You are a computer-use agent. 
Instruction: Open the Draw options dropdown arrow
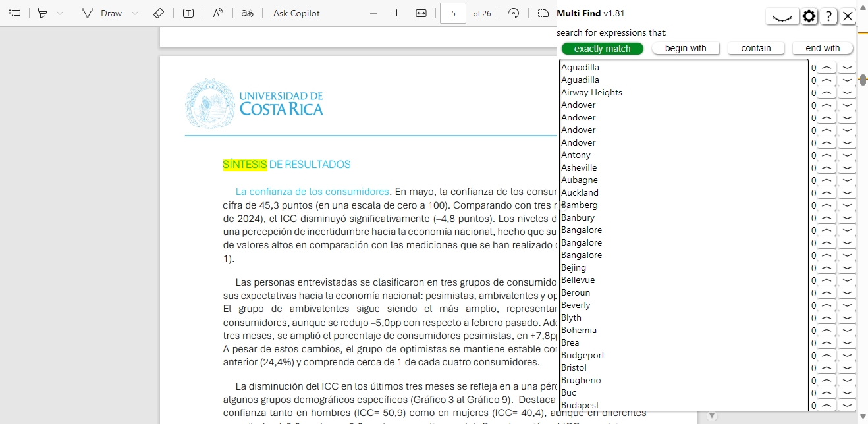tap(135, 13)
